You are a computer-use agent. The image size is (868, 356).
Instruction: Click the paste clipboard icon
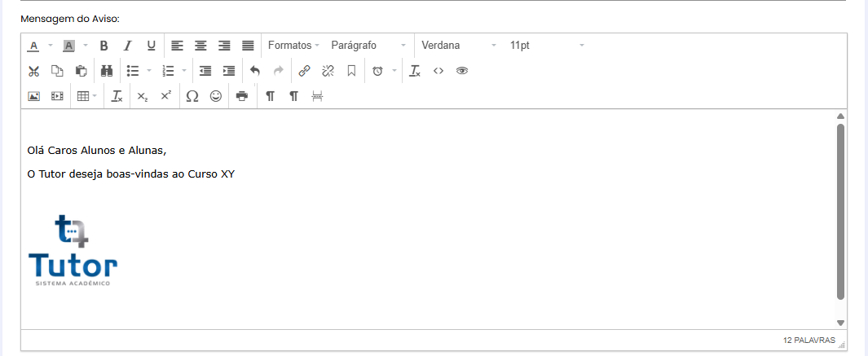81,71
